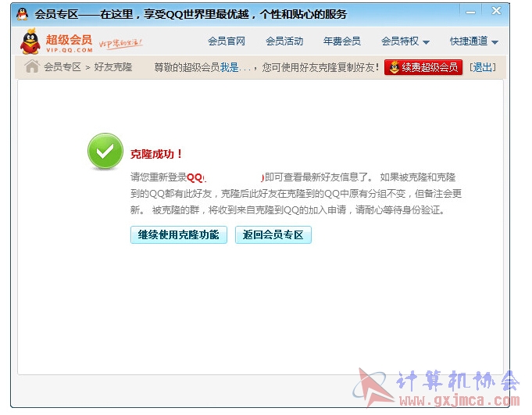Open the 快捷通道 menu

coord(474,41)
